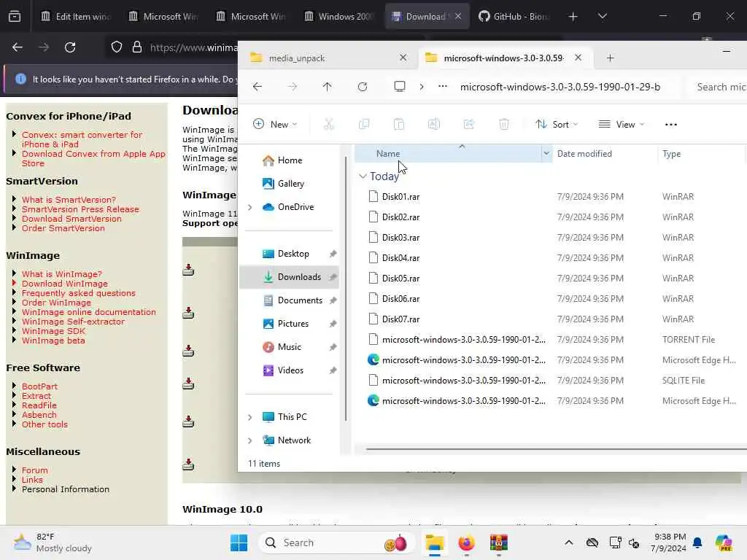Select Gallery in navigation pane
The image size is (747, 560).
pyautogui.click(x=290, y=184)
